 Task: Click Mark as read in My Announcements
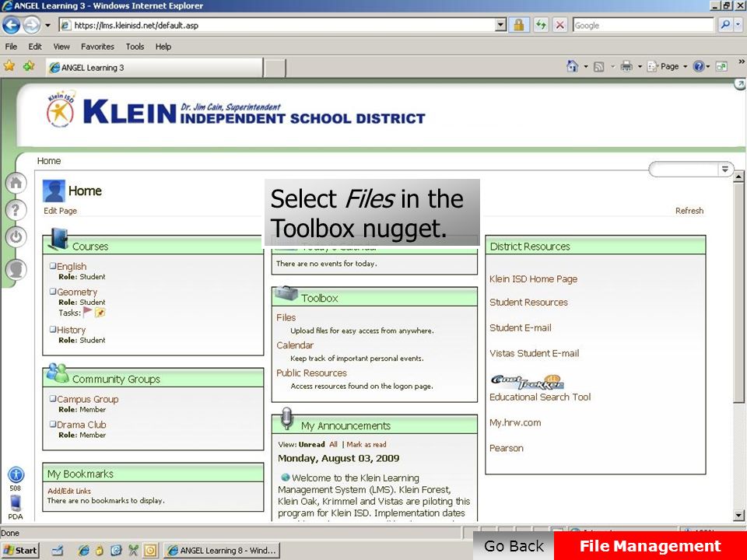pos(366,444)
